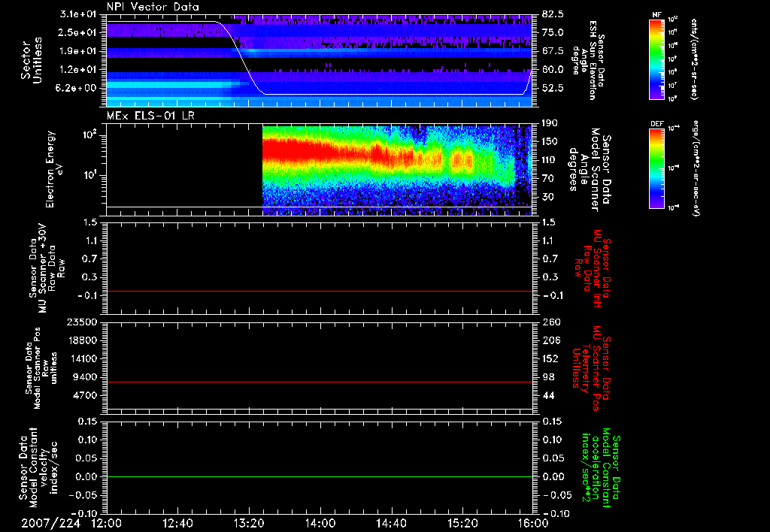Click the 14:00 time tick label

[x=320, y=524]
